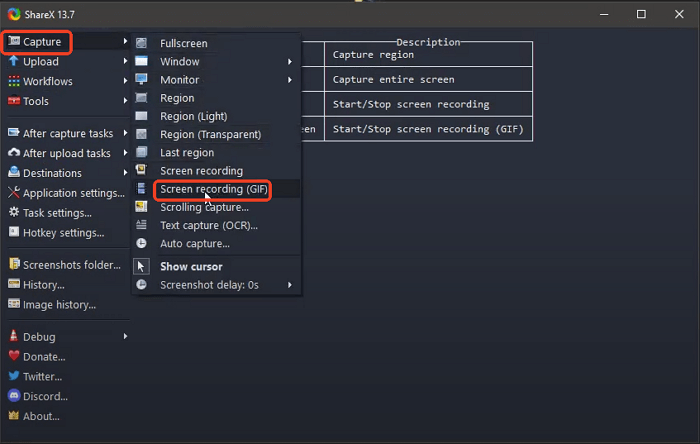Select Last region capture option
Screen dimensions: 700x444
coord(187,153)
